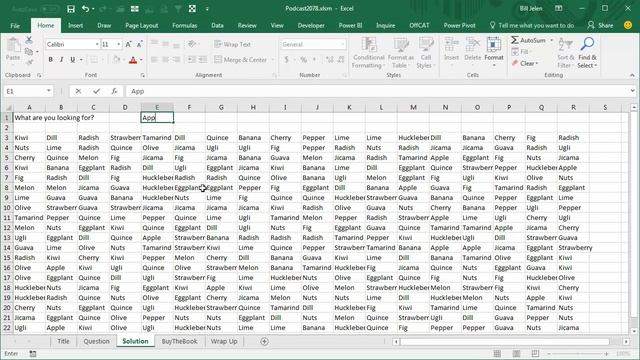Copy the selection to clipboard
Viewport: 640px width, 360px height.
pos(29,51)
